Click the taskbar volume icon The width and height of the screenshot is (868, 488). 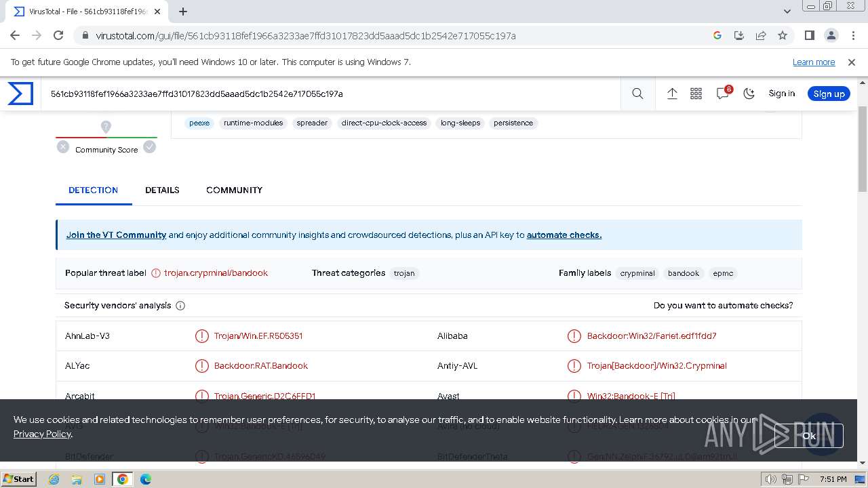pyautogui.click(x=770, y=479)
